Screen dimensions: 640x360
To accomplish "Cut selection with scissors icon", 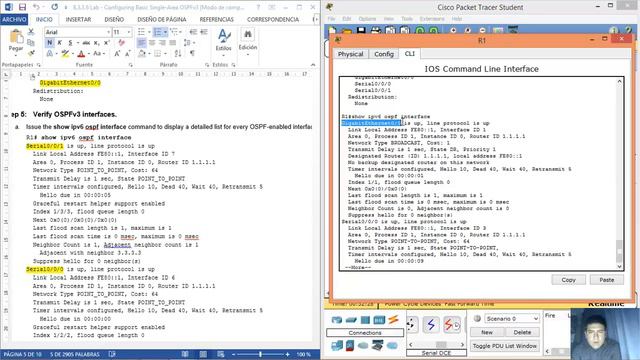I will [x=31, y=32].
